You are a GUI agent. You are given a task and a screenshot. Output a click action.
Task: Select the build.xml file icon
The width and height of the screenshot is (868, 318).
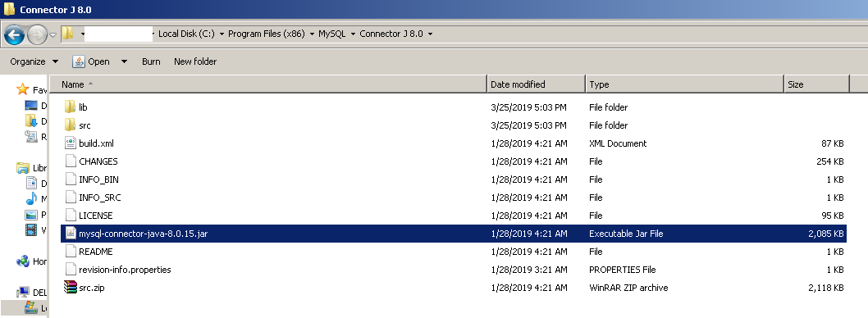[x=70, y=143]
